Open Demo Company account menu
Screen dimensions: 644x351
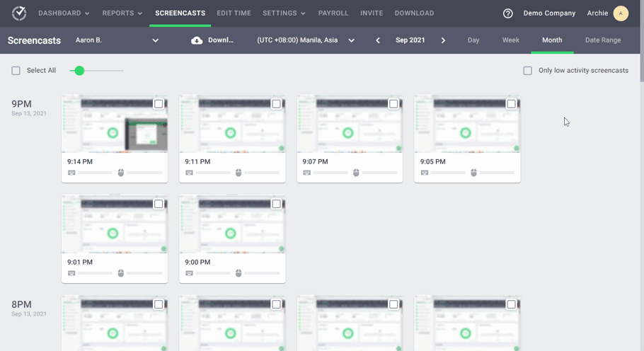click(549, 13)
